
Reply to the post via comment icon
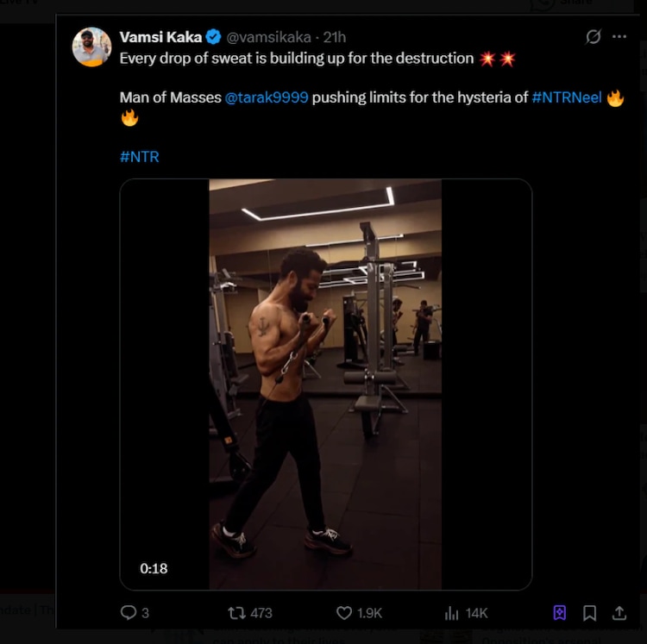tap(129, 613)
